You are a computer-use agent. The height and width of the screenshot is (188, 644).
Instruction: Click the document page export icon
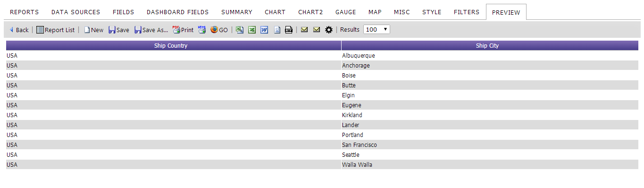point(277,30)
